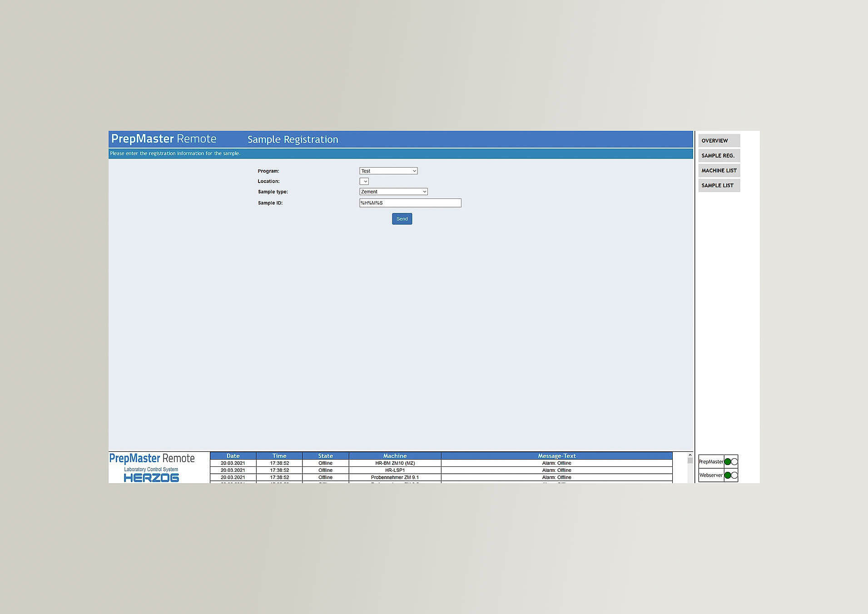Click the HERZOG logo
The width and height of the screenshot is (868, 614).
[x=151, y=478]
